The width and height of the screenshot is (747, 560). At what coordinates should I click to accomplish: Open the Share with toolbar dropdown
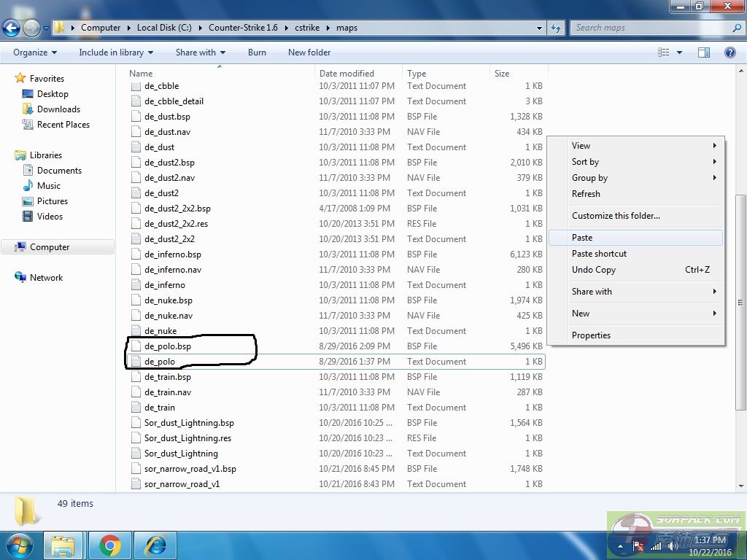[200, 52]
